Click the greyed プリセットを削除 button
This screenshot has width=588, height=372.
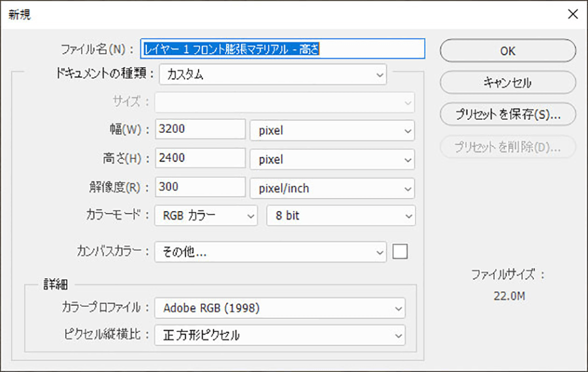[x=508, y=146]
